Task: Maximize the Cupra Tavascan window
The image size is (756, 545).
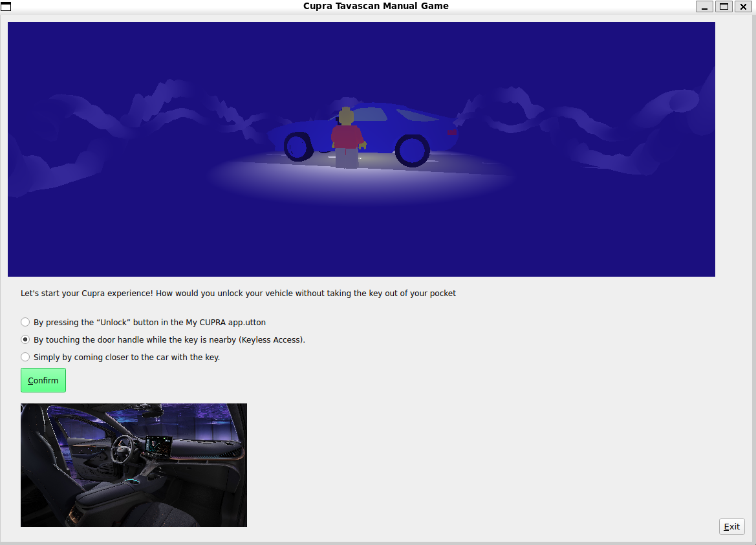Action: pyautogui.click(x=724, y=6)
